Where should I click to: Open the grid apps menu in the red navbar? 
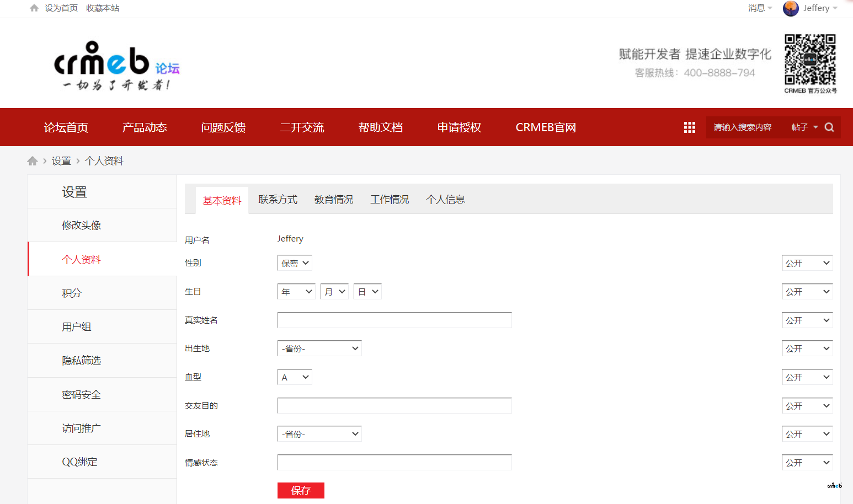click(689, 127)
